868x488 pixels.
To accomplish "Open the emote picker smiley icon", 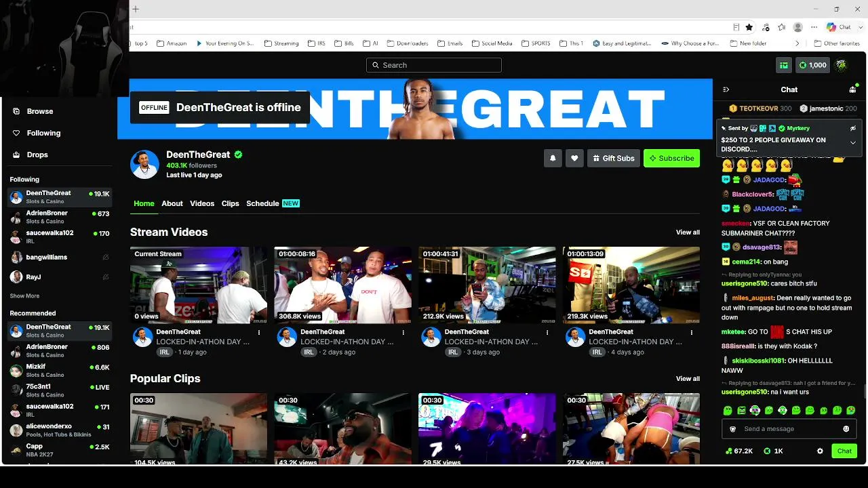I will click(846, 429).
